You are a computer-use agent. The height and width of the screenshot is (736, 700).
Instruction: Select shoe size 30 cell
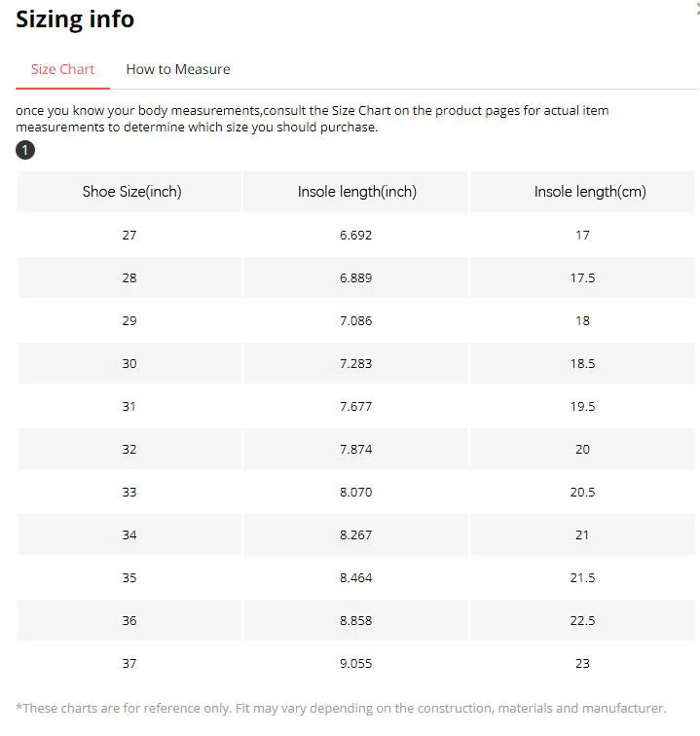[x=129, y=363]
